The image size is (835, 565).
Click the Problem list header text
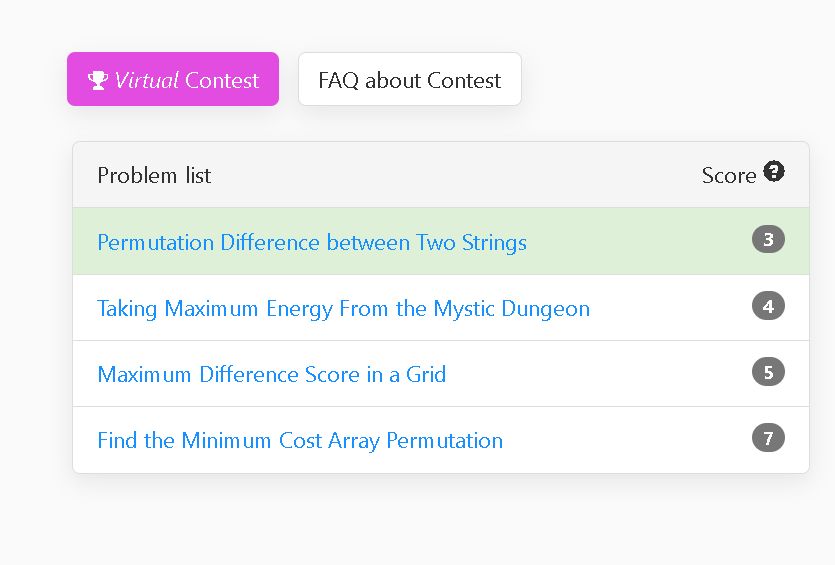click(x=154, y=175)
